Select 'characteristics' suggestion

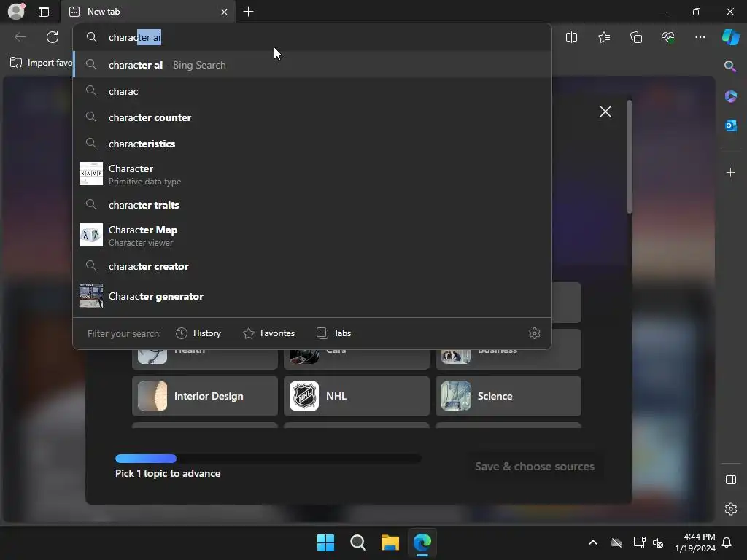coord(312,144)
